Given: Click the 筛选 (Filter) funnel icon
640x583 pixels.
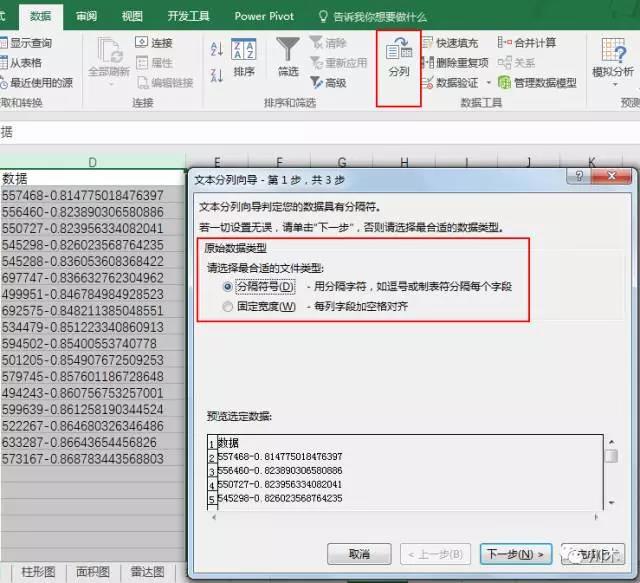Looking at the screenshot, I should pyautogui.click(x=288, y=56).
